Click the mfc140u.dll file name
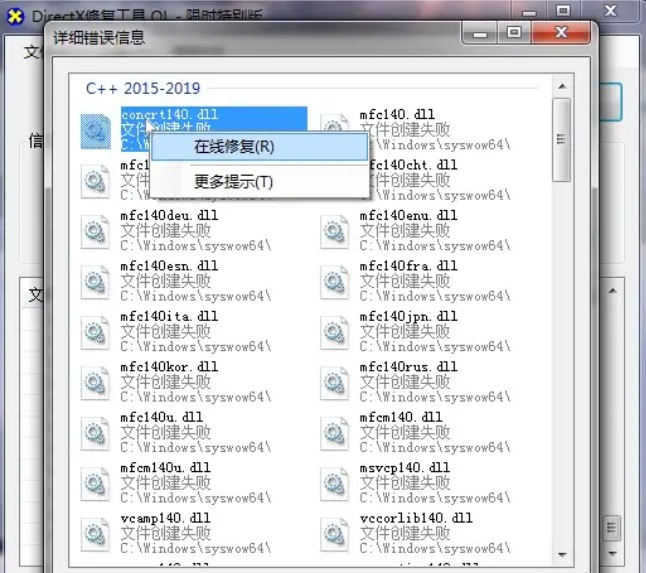Screen dimensions: 646x573 click(162, 417)
